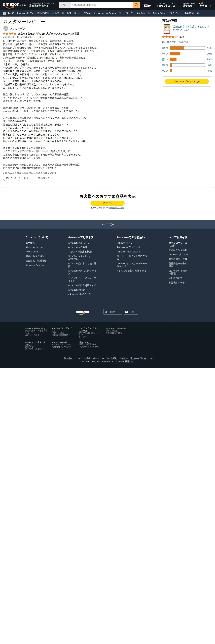
Task: Click the delivery location pin icon
Action: pos(30,6)
